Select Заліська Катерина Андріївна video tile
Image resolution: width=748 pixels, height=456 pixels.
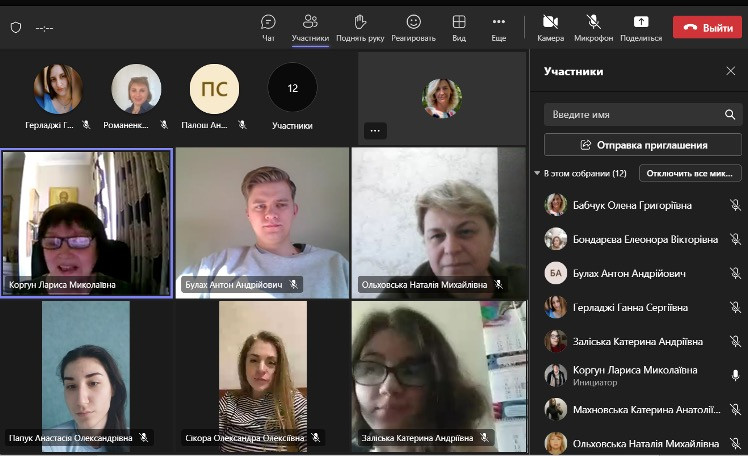coord(439,376)
